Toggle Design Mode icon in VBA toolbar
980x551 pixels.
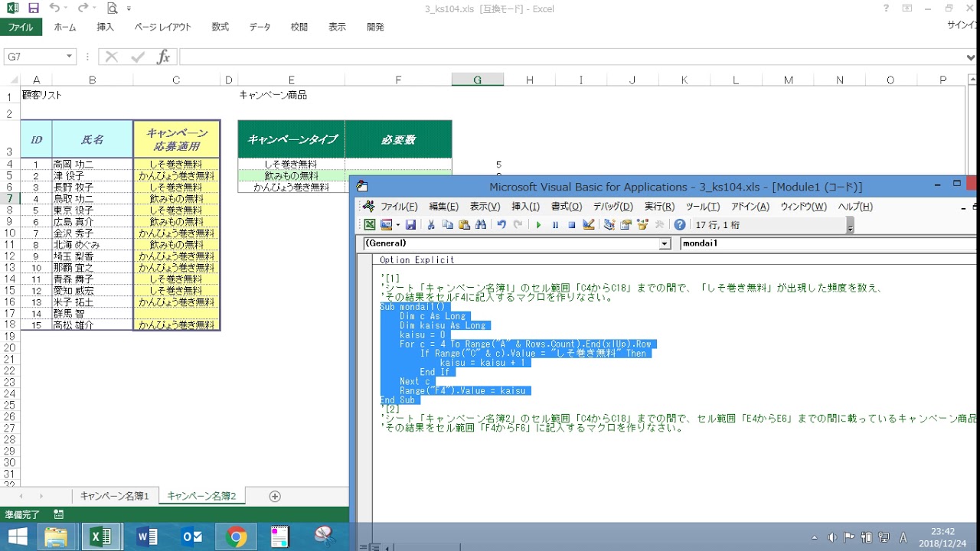tap(589, 225)
